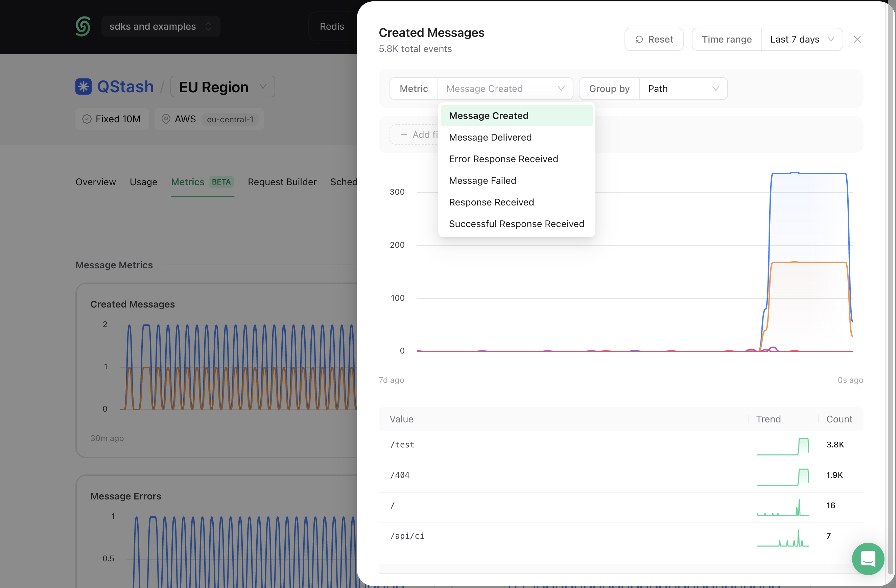Switch to the Usage tab
The height and width of the screenshot is (588, 896).
143,182
